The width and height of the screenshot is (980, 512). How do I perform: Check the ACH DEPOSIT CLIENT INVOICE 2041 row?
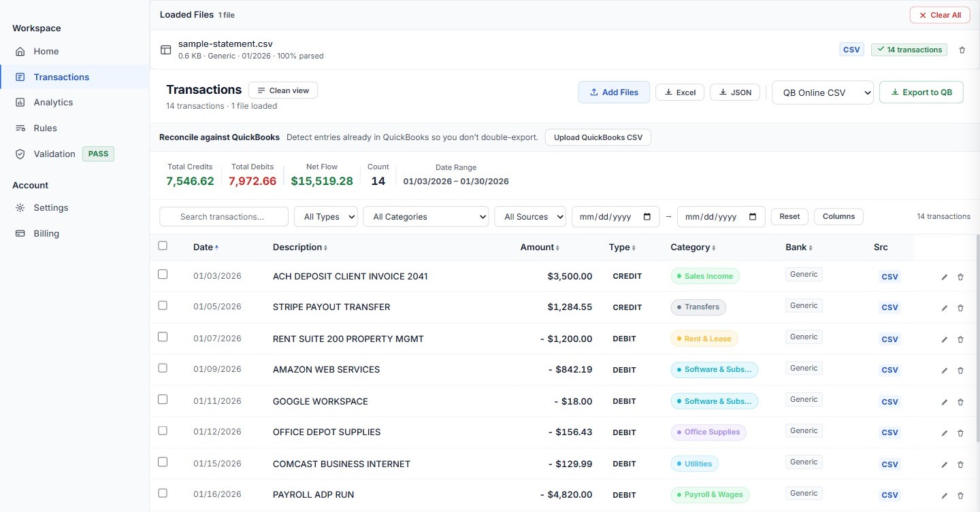pos(163,274)
